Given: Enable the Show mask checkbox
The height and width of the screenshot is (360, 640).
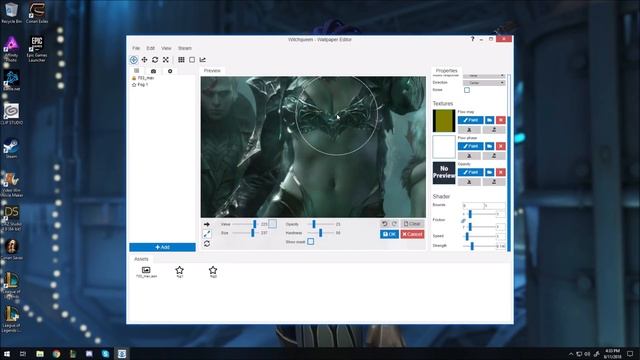Looking at the screenshot, I should 311,242.
